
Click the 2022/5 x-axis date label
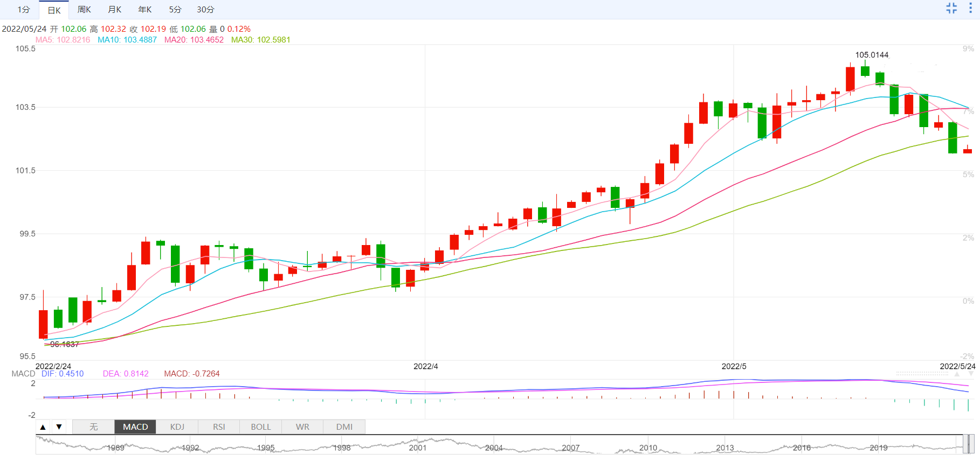point(734,366)
